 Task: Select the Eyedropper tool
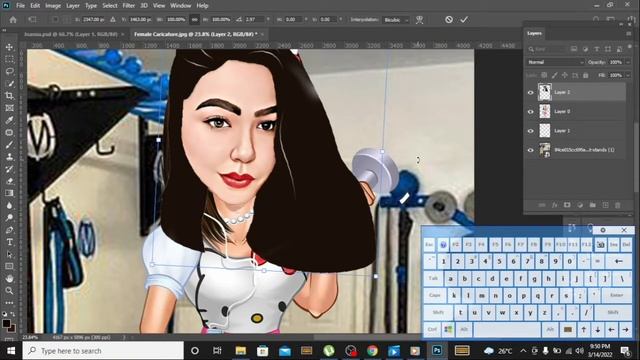pyautogui.click(x=9, y=120)
